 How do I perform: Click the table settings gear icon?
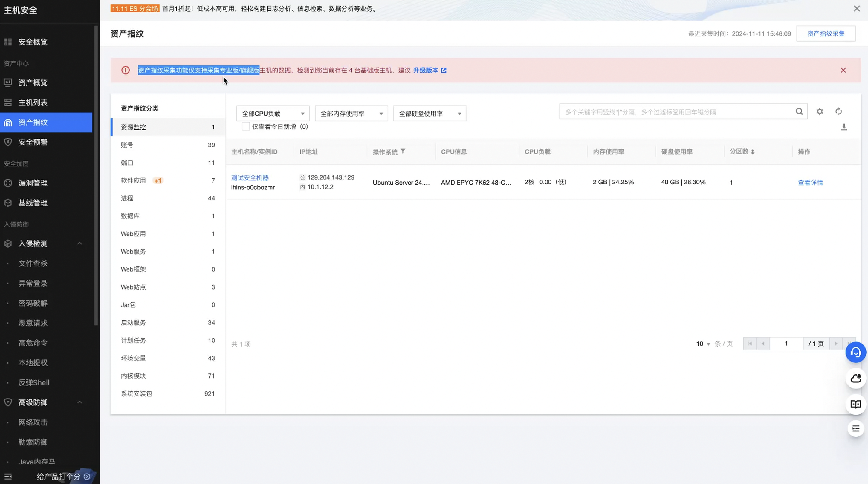[x=820, y=111]
